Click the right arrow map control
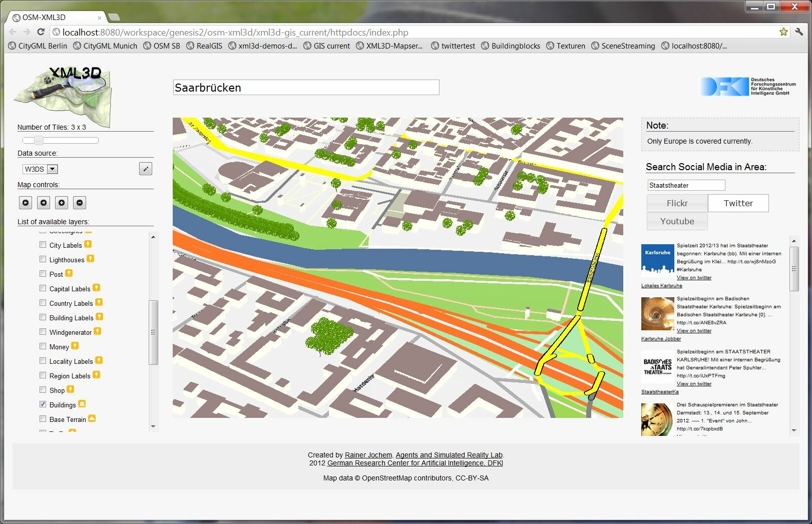812x524 pixels. pyautogui.click(x=44, y=203)
